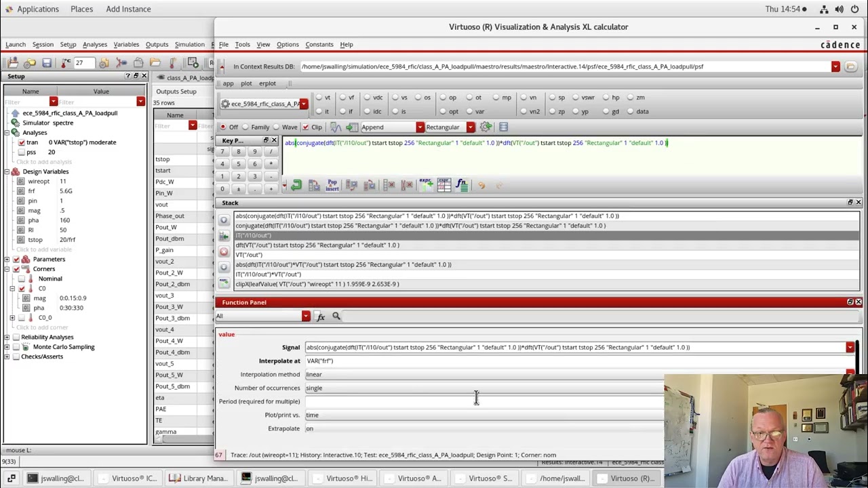
Task: Click the undo arrow in buffer toolbar
Action: 481,185
